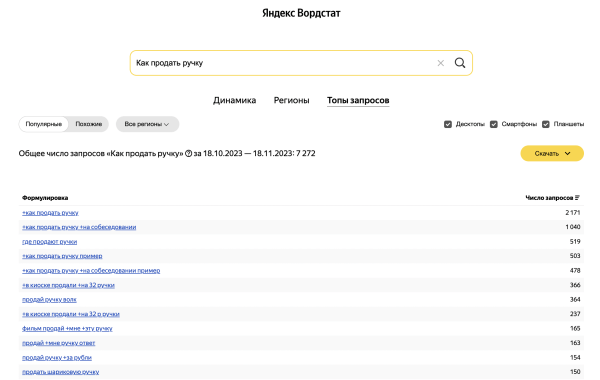This screenshot has width=600, height=380.
Task: Click the count value 2 171
Action: coord(573,213)
